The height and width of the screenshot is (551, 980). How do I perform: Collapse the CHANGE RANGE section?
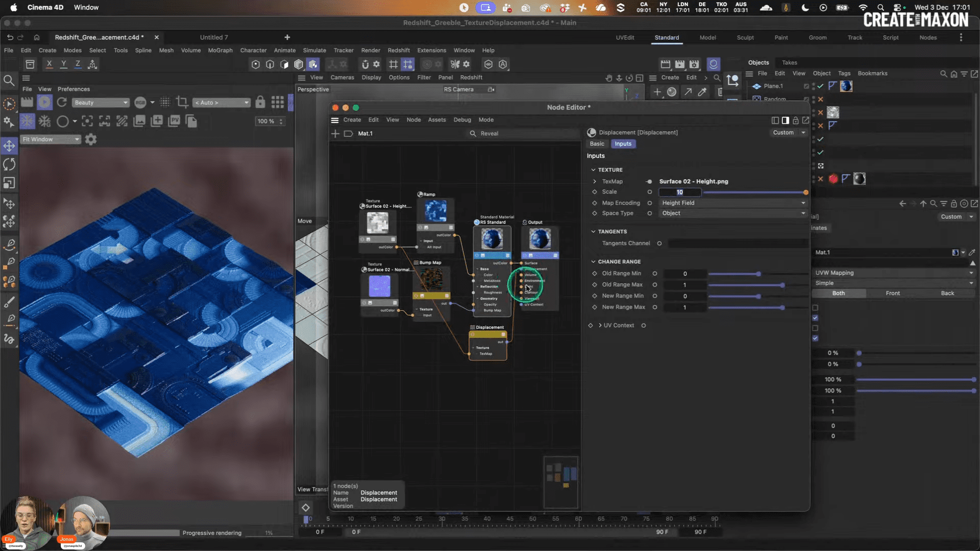pos(594,261)
